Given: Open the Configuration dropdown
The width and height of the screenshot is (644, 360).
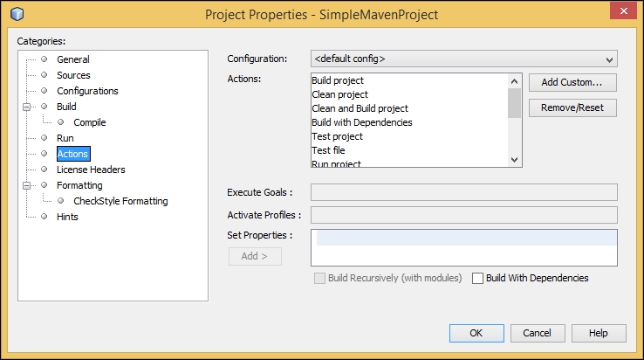Looking at the screenshot, I should pyautogui.click(x=464, y=59).
